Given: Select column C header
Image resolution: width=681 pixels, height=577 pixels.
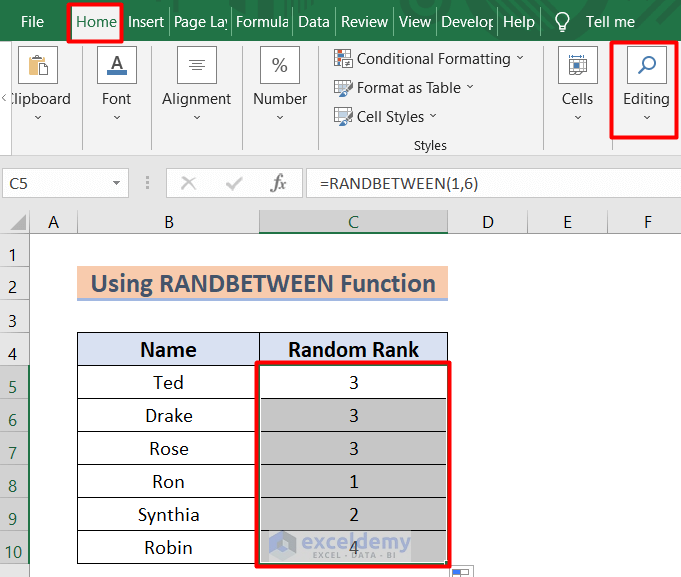Looking at the screenshot, I should pos(354,222).
